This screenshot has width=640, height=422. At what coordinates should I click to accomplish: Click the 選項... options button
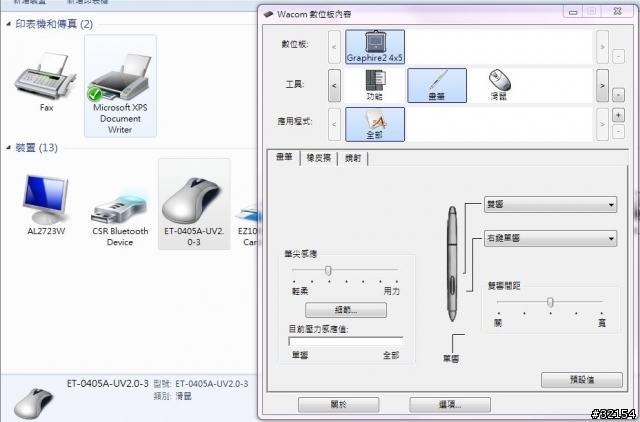click(x=450, y=405)
